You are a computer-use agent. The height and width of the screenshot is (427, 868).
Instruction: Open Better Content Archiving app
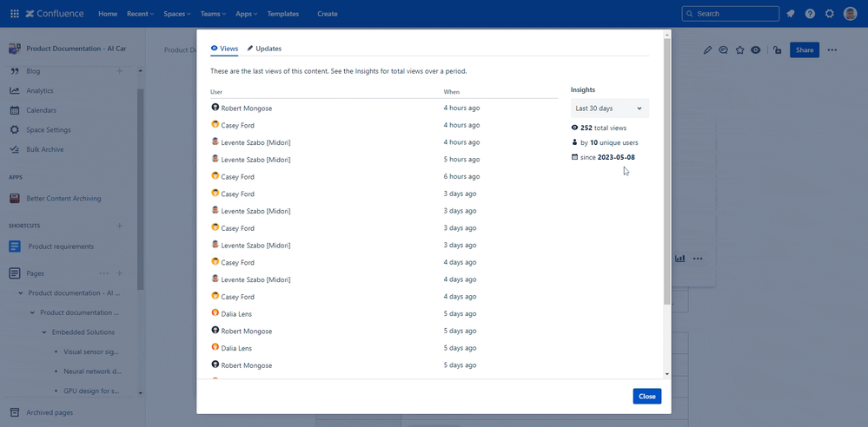(63, 199)
